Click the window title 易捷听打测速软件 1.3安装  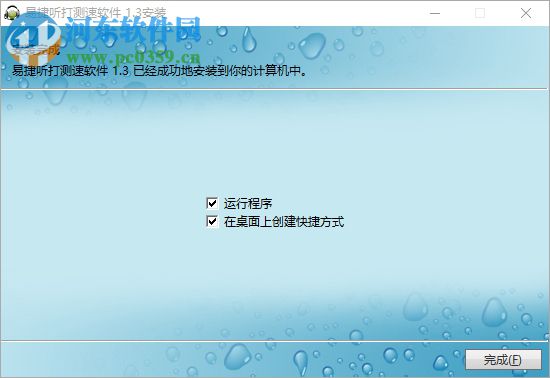(95, 13)
